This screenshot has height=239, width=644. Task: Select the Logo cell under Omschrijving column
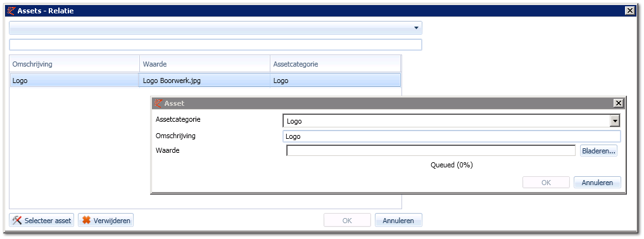[x=74, y=81]
